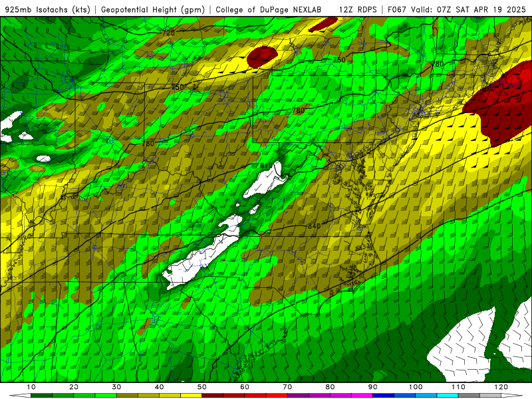The width and height of the screenshot is (532, 399).
Task: Click the '12Z RDPS' model run label
Action: point(358,10)
